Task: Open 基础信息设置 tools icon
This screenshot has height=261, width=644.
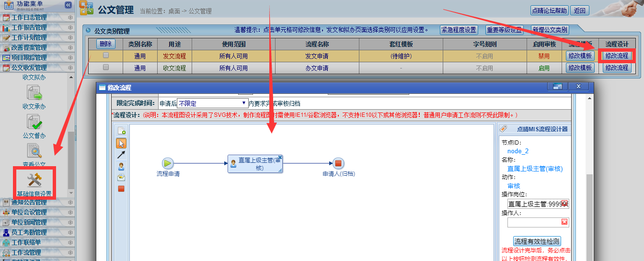Action: 34,180
